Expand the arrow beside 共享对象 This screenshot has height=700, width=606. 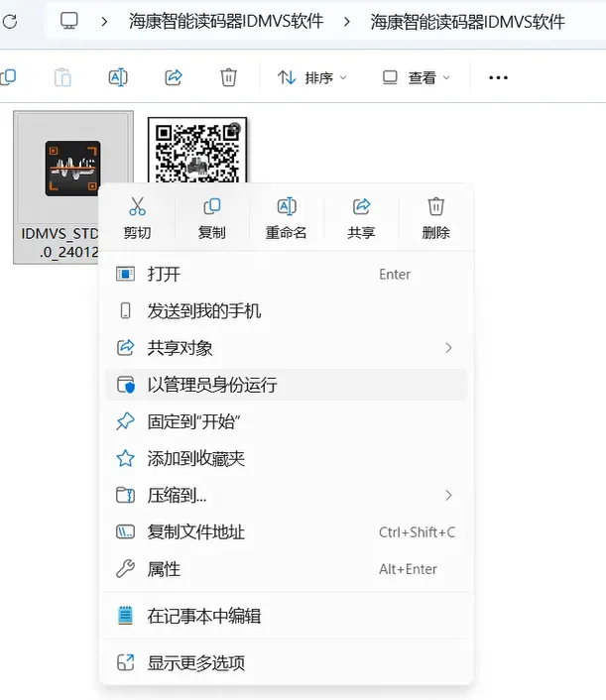[x=449, y=348]
